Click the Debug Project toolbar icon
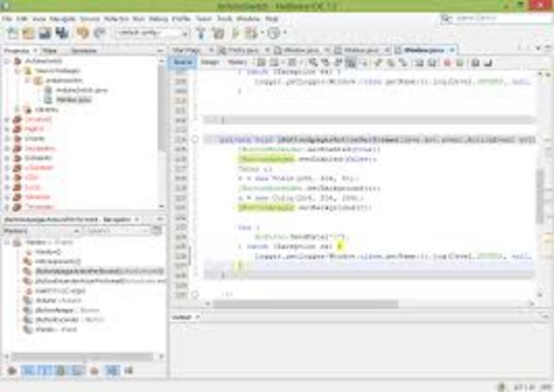 click(251, 33)
